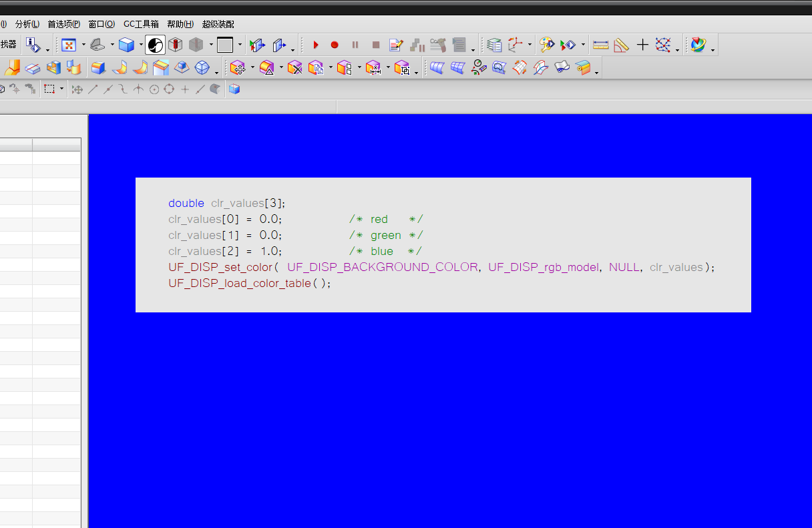
Task: Enable the midpoint snap point option
Action: coord(108,89)
